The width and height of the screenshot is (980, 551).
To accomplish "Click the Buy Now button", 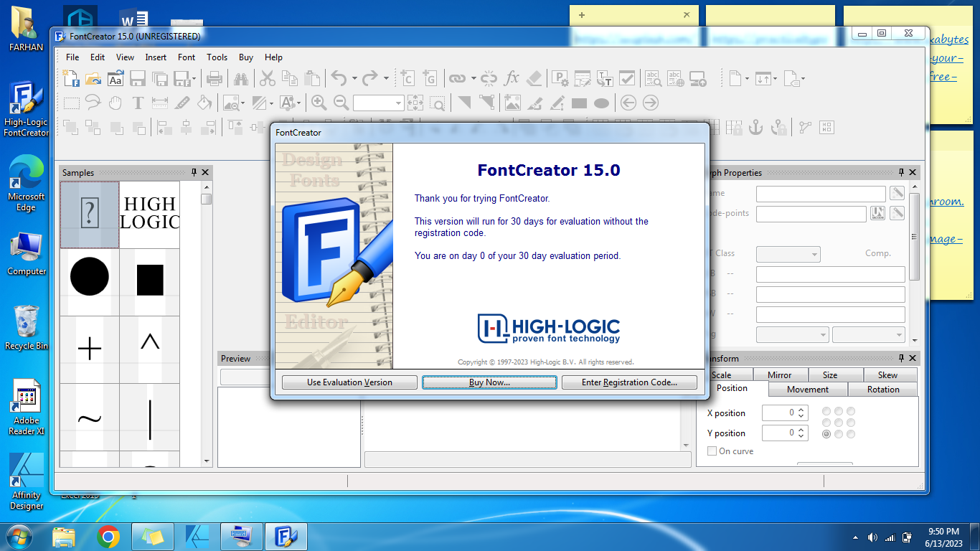I will pyautogui.click(x=489, y=382).
